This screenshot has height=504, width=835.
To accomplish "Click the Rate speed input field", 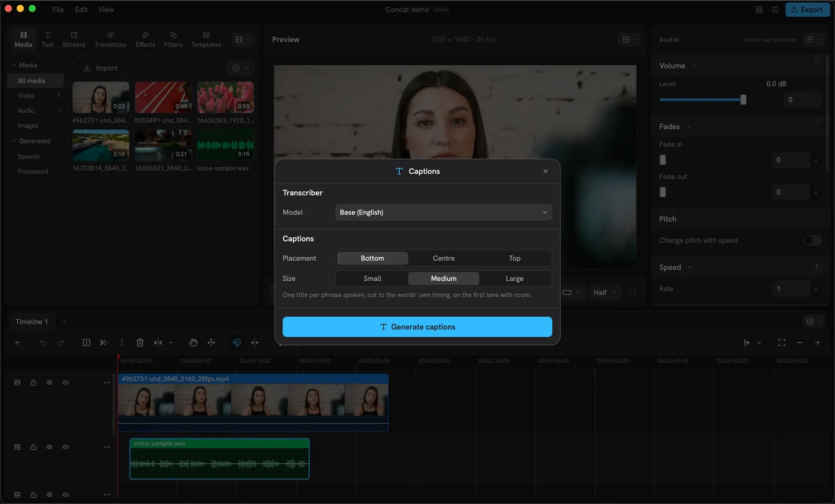I will point(791,289).
